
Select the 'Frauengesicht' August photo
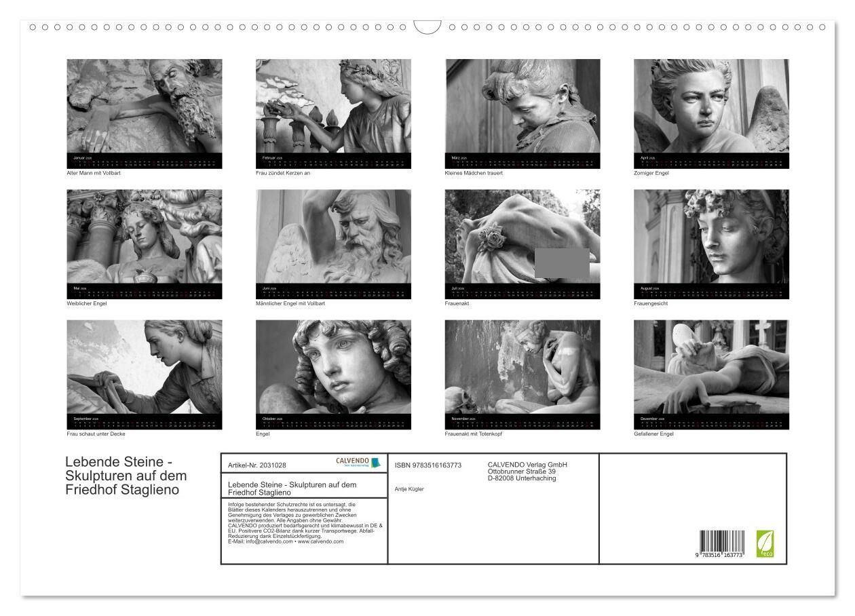click(x=711, y=237)
